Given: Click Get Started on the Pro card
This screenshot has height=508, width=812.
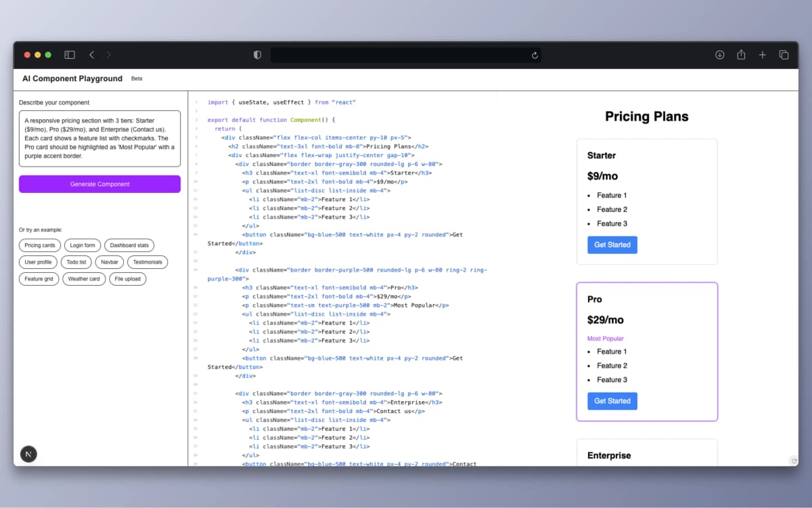Looking at the screenshot, I should coord(612,400).
